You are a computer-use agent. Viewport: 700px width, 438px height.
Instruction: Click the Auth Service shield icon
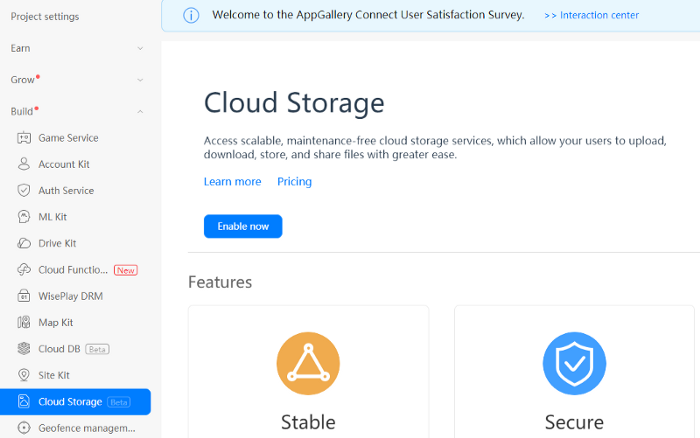[x=24, y=190]
